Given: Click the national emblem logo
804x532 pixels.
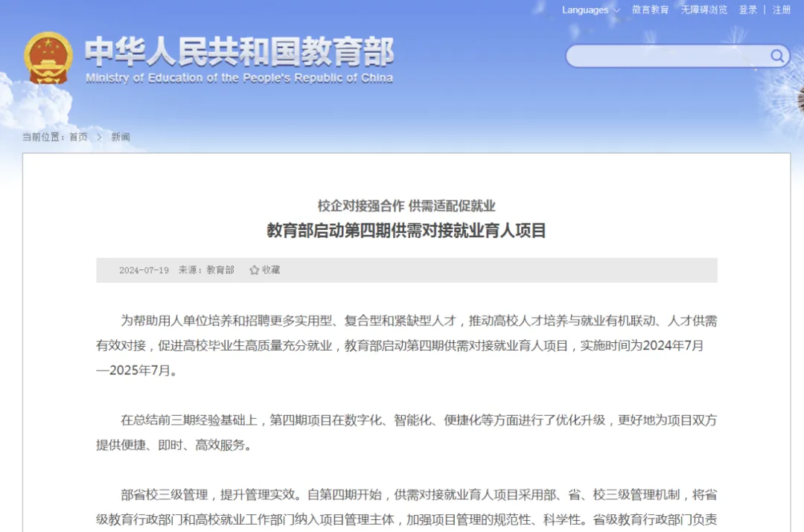Looking at the screenshot, I should 48,58.
